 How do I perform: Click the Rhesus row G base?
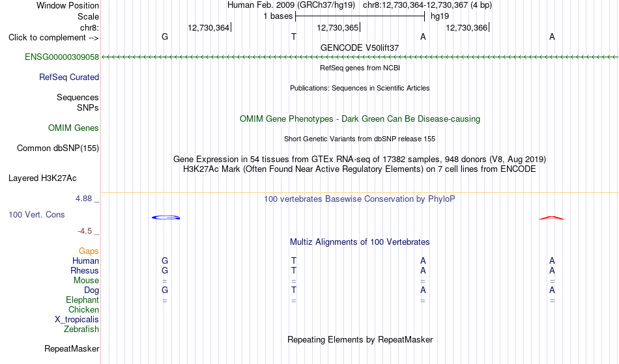pos(165,270)
